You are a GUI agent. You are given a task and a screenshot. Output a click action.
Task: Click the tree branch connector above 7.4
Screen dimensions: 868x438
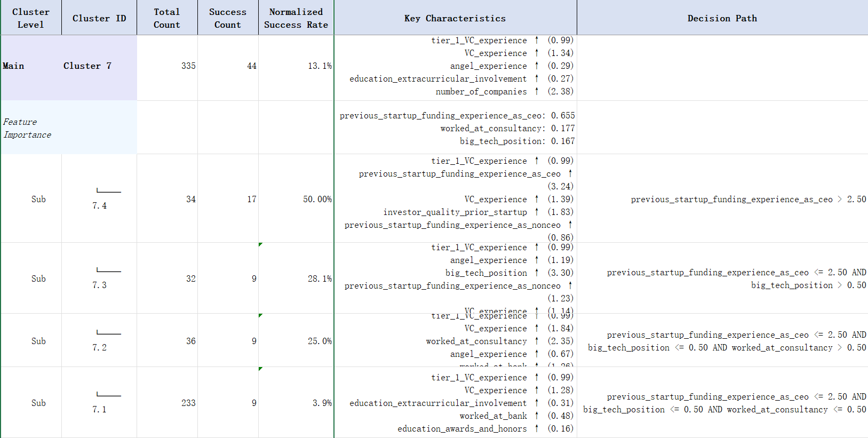point(108,190)
